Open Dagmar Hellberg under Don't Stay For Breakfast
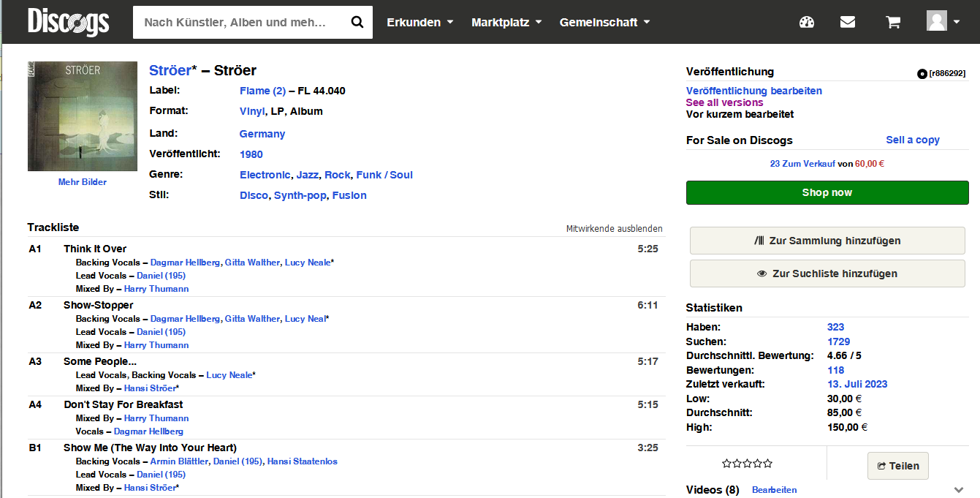 [x=148, y=431]
